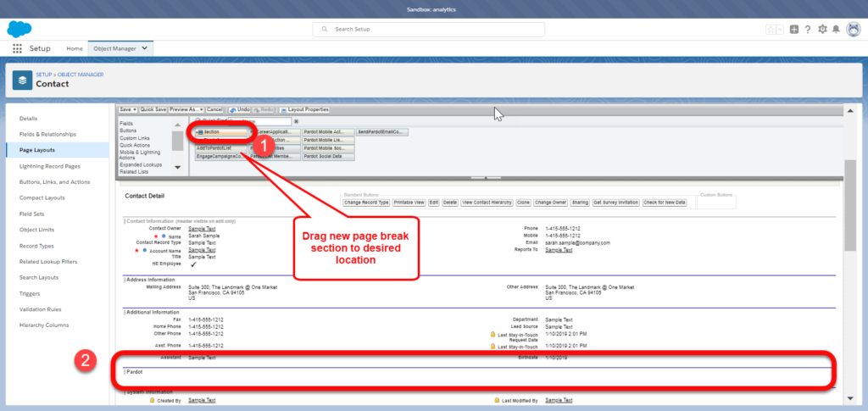Open Compact Layouts in the sidebar
The width and height of the screenshot is (868, 411).
[x=42, y=197]
